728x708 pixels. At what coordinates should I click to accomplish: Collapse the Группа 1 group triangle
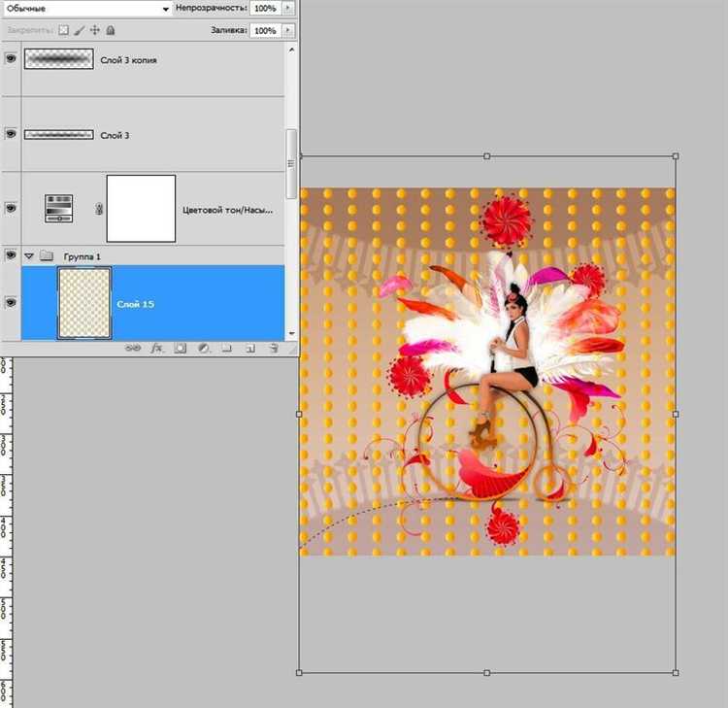[29, 256]
